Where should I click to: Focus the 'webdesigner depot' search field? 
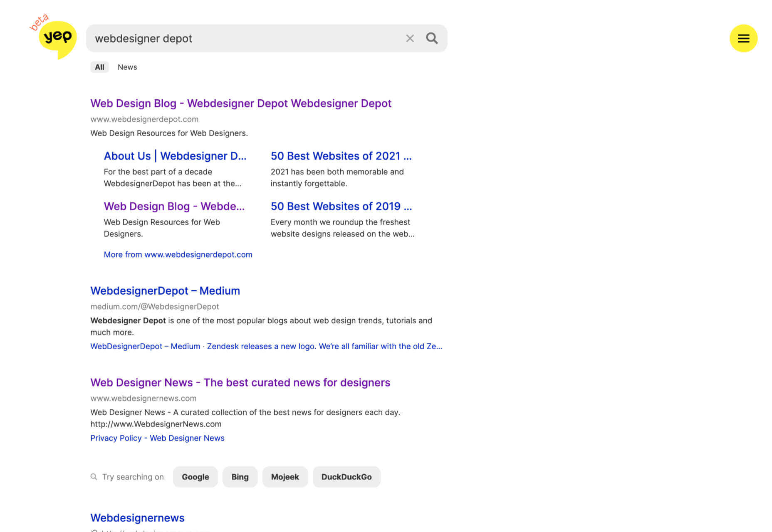click(x=245, y=38)
